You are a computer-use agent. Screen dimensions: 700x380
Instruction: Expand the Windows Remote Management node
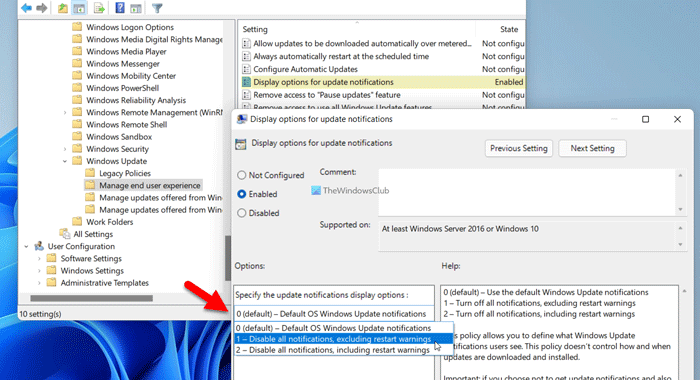[65, 113]
